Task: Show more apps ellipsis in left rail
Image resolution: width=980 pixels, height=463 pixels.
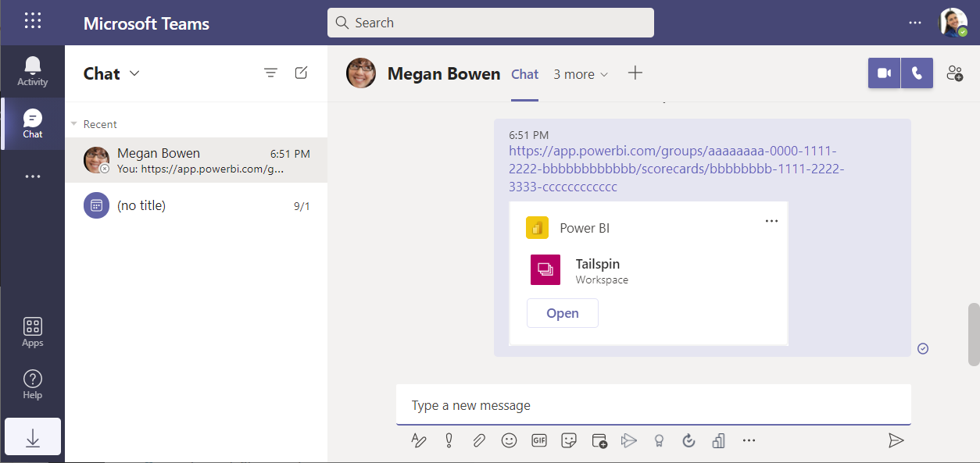Action: pyautogui.click(x=33, y=176)
